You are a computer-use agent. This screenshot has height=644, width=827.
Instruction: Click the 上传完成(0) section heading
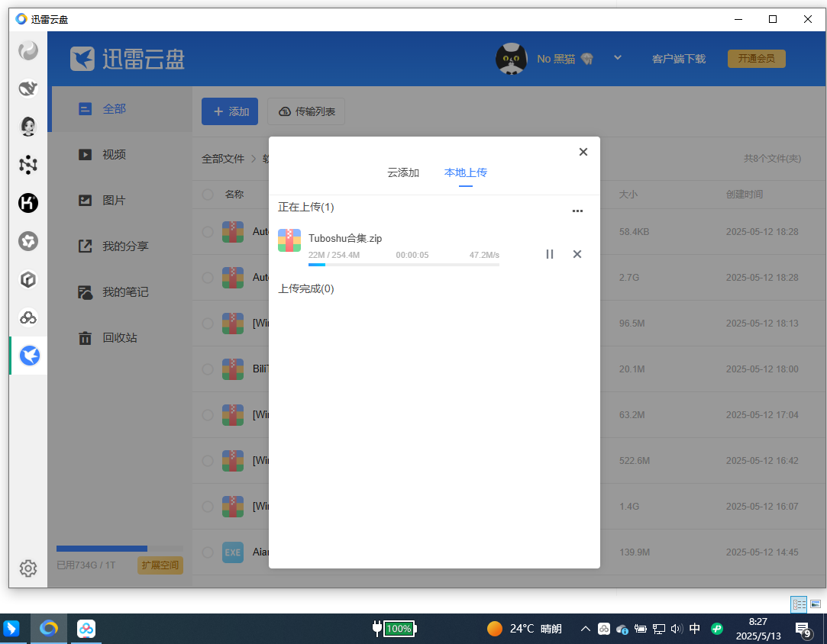[x=306, y=288]
